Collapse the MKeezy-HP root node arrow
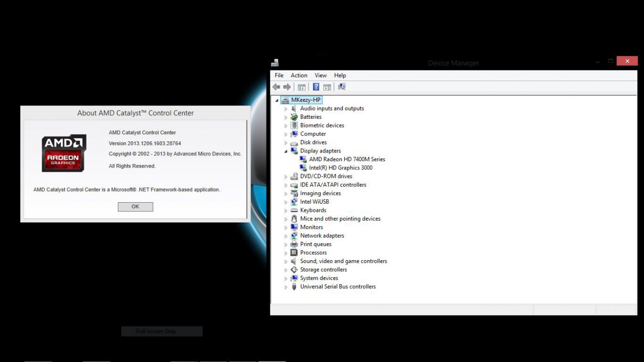This screenshot has height=362, width=644. (277, 100)
